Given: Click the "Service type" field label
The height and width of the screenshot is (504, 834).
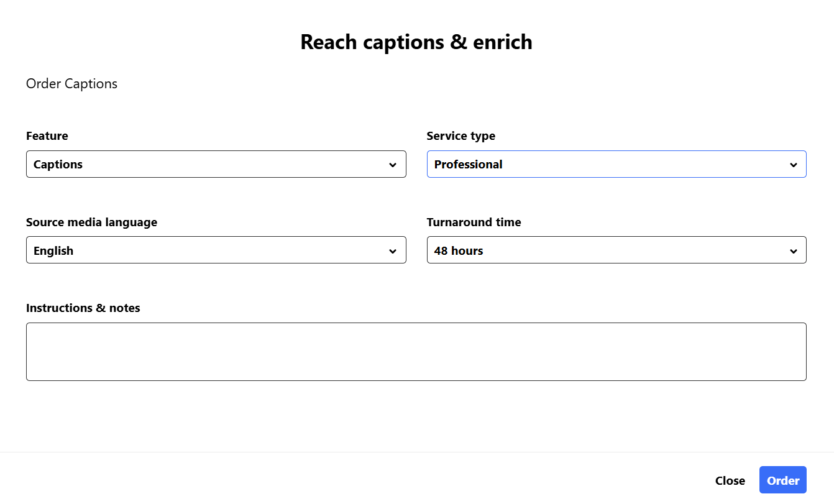Looking at the screenshot, I should point(461,136).
